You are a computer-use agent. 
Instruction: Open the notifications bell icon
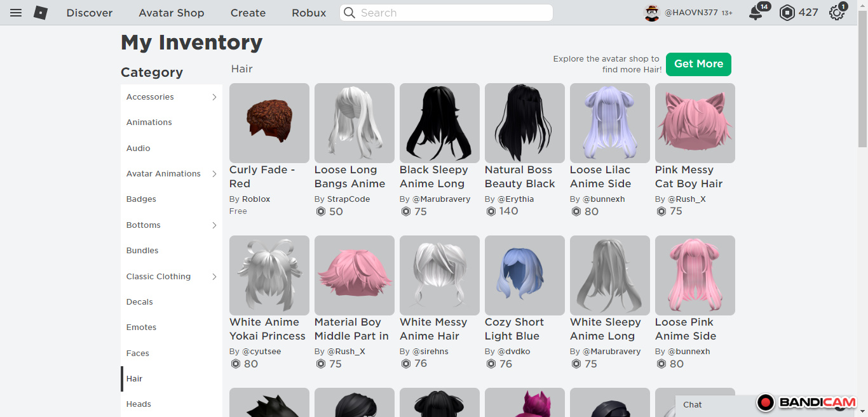coord(756,13)
